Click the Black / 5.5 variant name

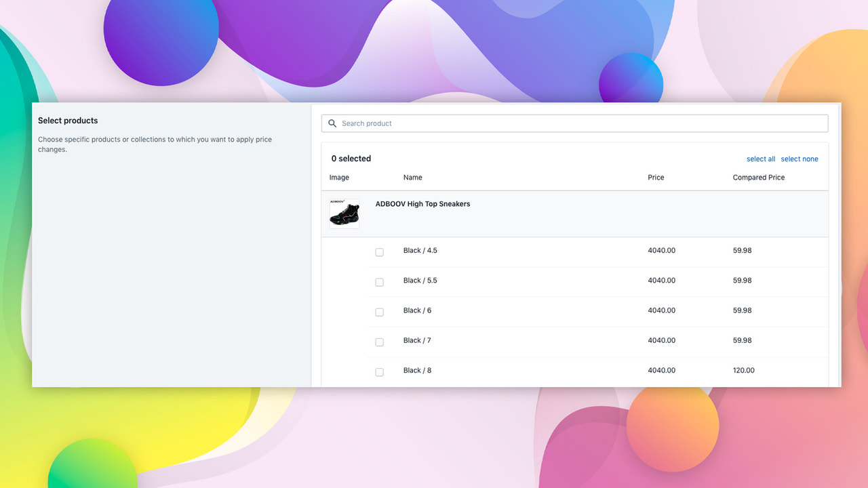point(420,281)
